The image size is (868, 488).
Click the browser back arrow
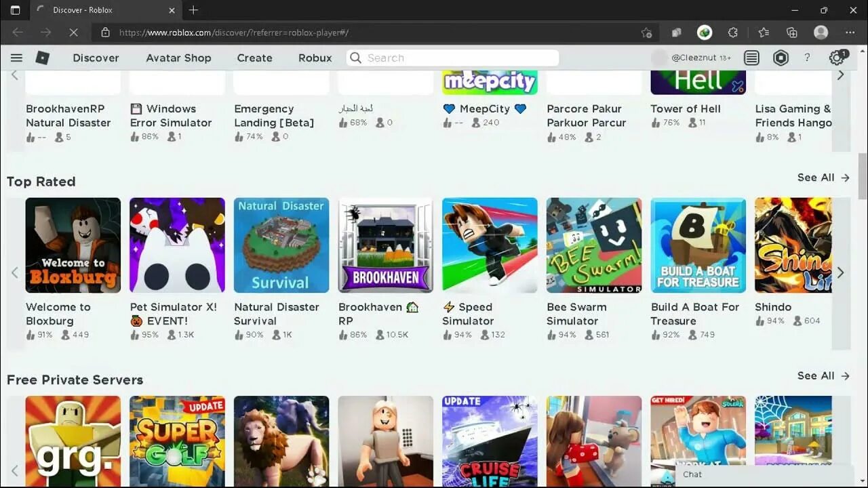click(18, 32)
